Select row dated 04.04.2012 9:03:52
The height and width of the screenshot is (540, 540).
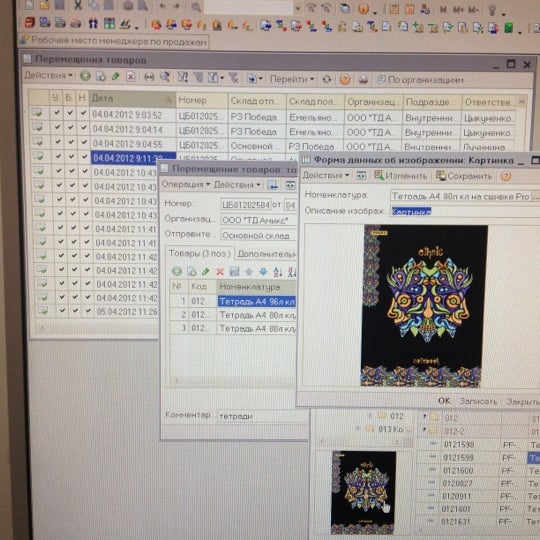[x=272, y=116]
